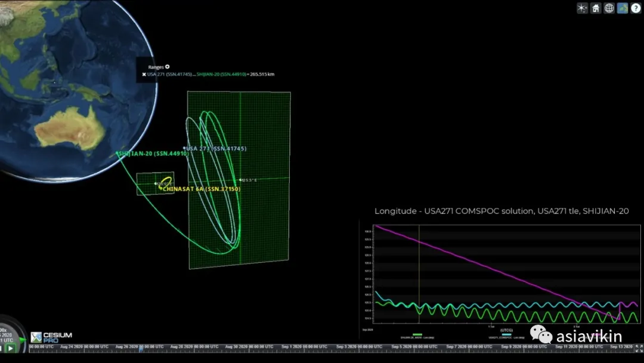
Task: Jump timeline to Aug 28 2020
Action: point(194,347)
